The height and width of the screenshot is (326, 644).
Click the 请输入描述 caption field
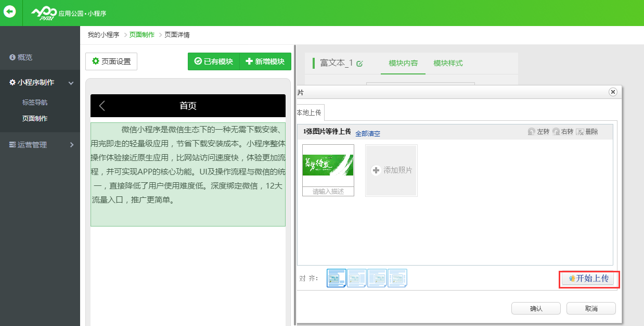[328, 192]
